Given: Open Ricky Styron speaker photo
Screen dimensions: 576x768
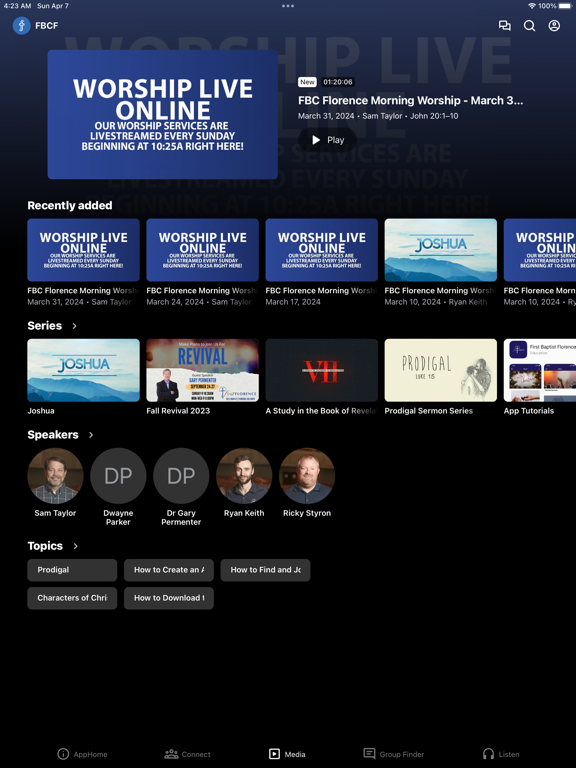Looking at the screenshot, I should (307, 476).
